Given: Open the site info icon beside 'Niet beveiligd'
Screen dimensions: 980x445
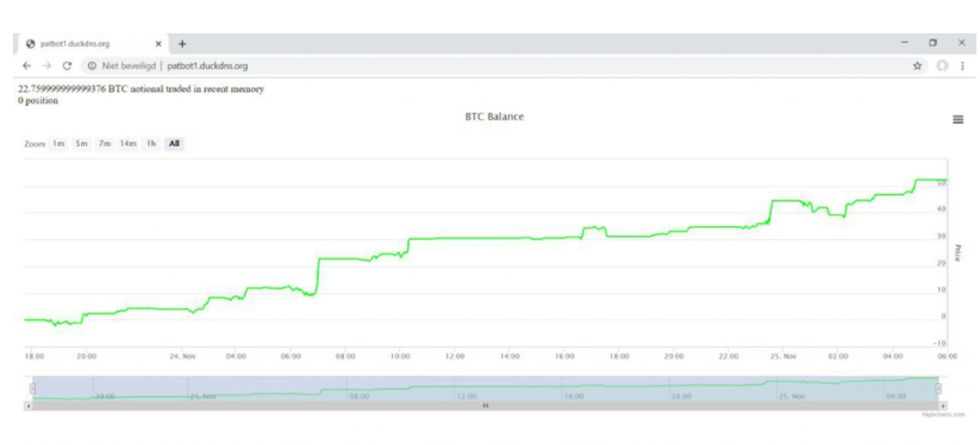Looking at the screenshot, I should click(92, 66).
